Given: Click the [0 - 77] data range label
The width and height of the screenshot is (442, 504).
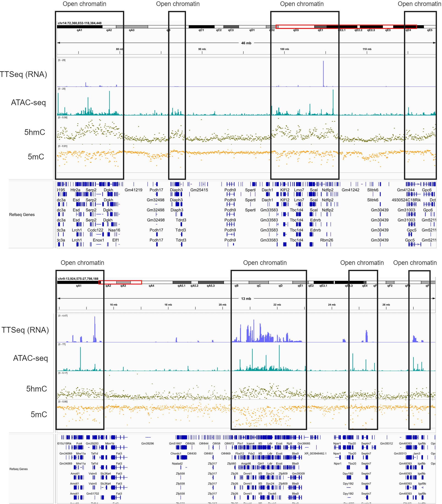Looking at the screenshot, I should coord(62,344).
